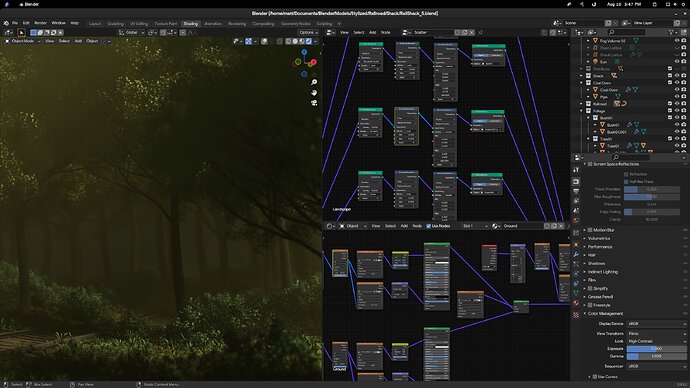
Task: Open the Material properties tab icon
Action: tap(576, 304)
